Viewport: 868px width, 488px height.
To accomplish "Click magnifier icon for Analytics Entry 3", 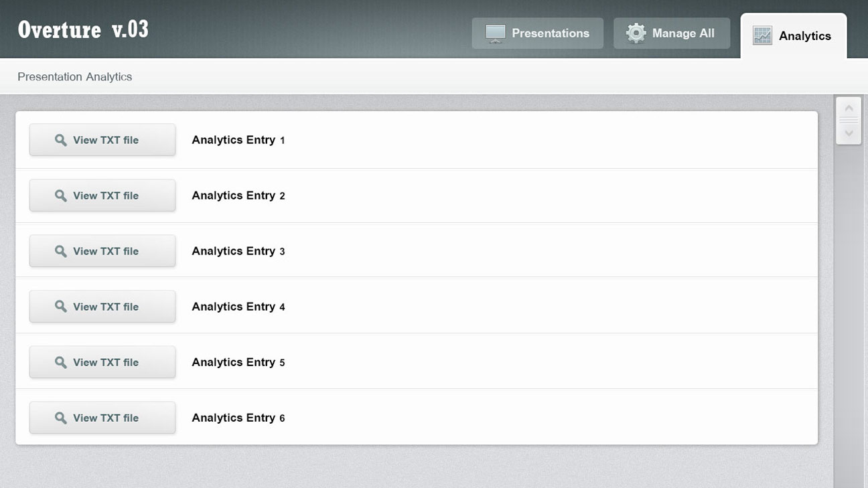I will point(61,251).
